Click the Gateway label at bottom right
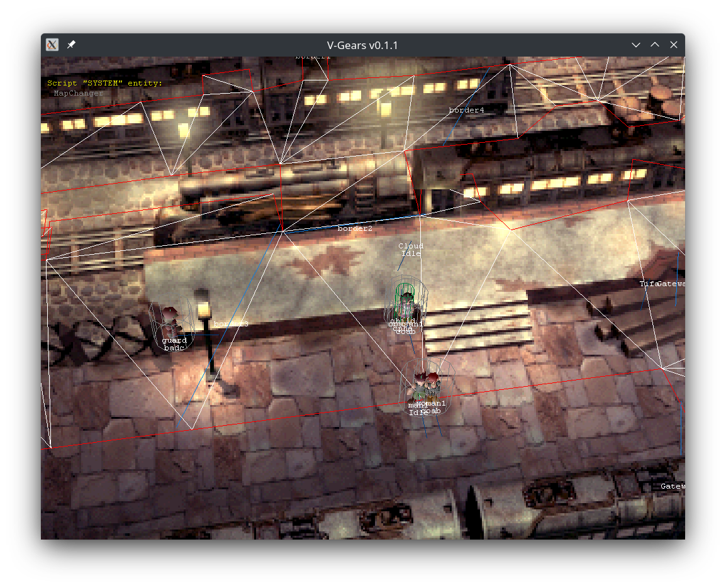 pos(672,486)
